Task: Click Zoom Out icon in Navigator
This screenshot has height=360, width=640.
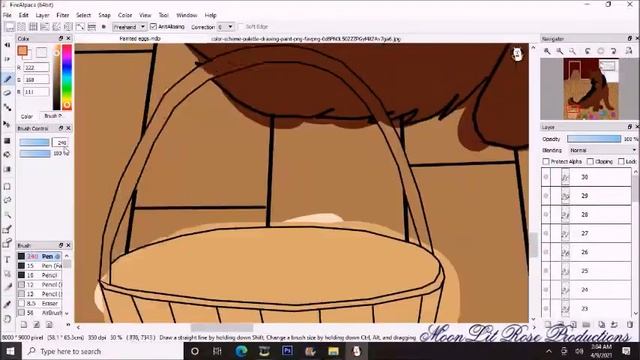Action: click(x=560, y=51)
